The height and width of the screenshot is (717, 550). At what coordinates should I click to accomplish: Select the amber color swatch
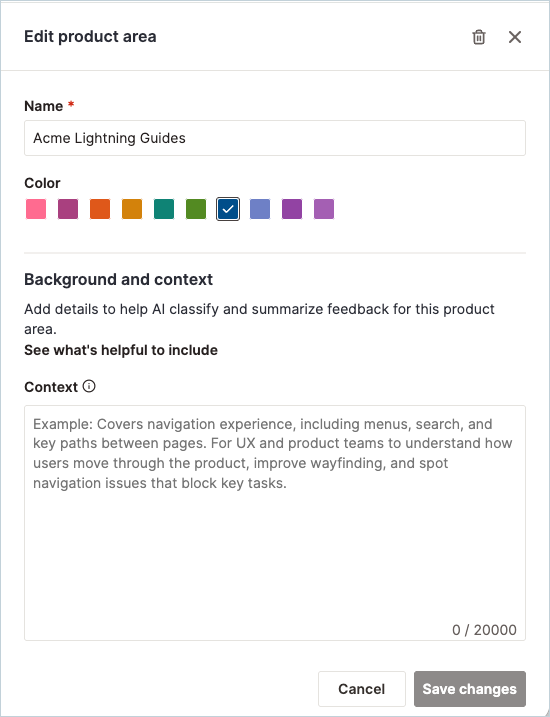click(132, 209)
